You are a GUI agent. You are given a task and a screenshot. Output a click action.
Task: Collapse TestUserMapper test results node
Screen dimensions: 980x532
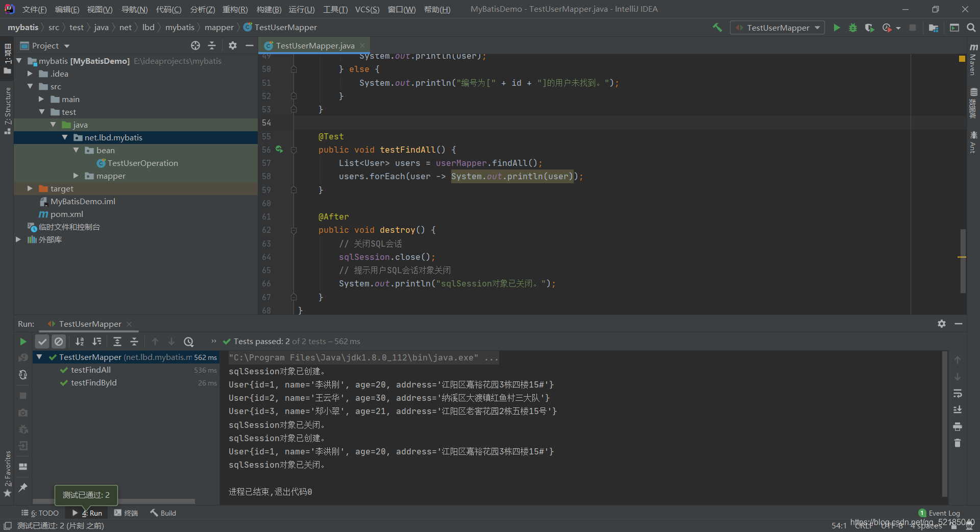pyautogui.click(x=39, y=357)
